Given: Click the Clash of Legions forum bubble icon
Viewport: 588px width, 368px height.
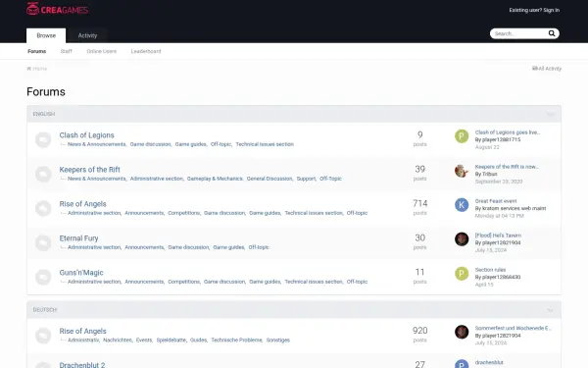Looking at the screenshot, I should pos(43,139).
